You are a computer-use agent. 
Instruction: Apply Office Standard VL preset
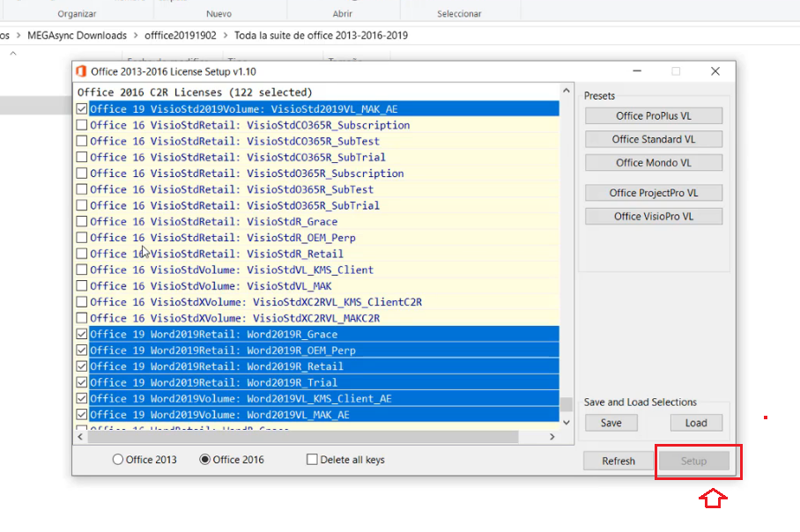(x=654, y=139)
